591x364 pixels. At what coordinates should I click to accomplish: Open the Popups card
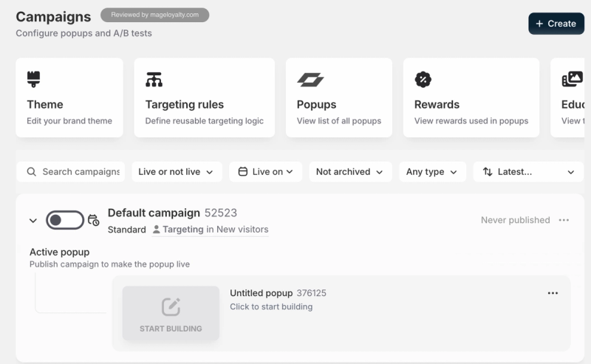339,97
